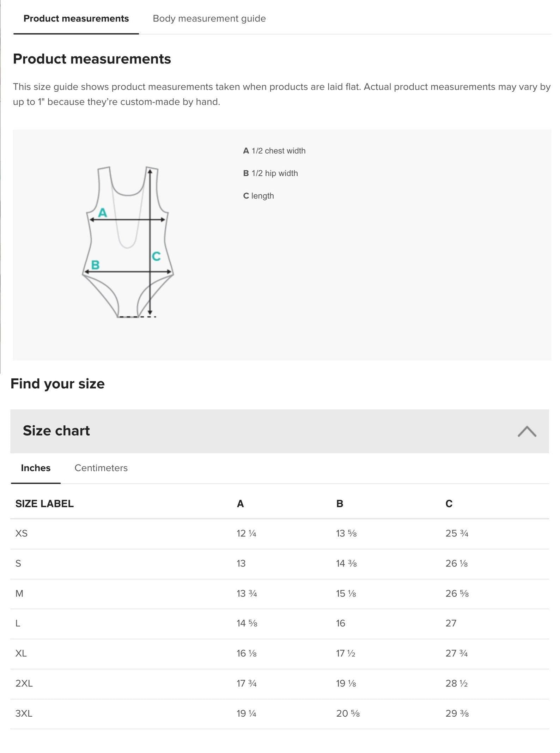
Task: Click the 3XL size row label
Action: click(x=24, y=713)
